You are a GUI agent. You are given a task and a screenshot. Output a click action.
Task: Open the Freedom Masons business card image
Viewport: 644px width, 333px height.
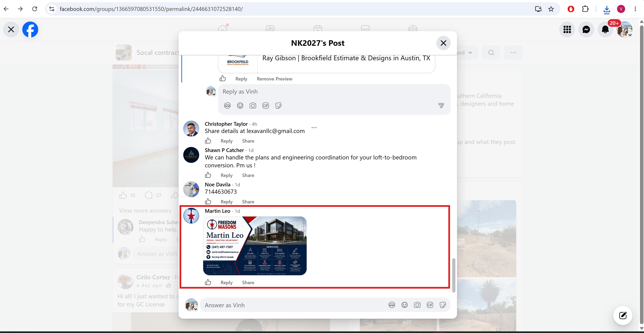click(255, 246)
